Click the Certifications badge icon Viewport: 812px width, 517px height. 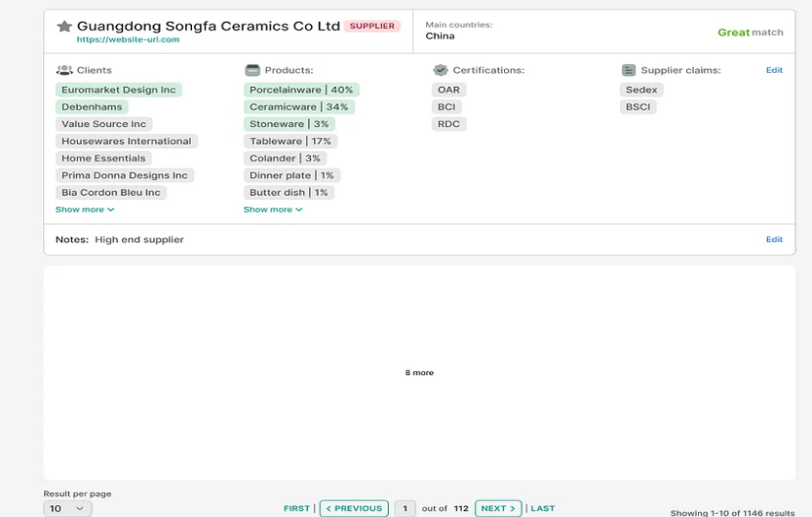click(440, 70)
